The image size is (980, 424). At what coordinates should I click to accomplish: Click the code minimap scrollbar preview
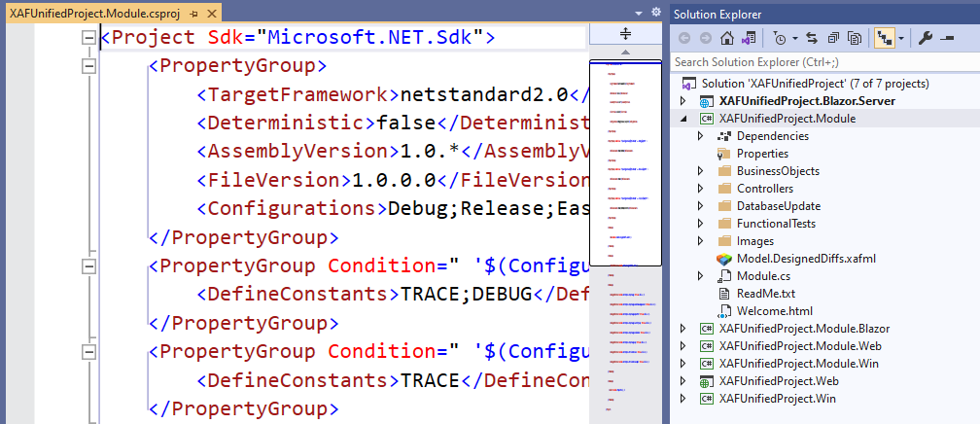click(x=626, y=162)
